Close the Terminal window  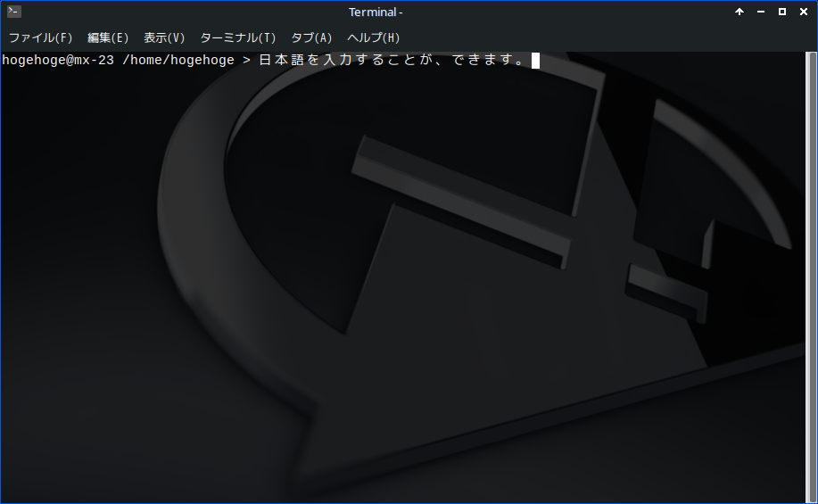804,12
